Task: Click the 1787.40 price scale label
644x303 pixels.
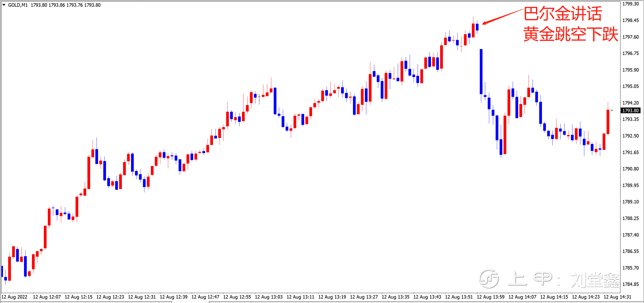Action: tap(630, 235)
